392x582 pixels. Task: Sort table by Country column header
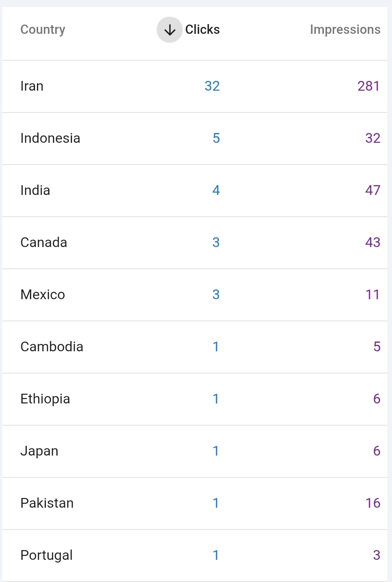pos(43,30)
